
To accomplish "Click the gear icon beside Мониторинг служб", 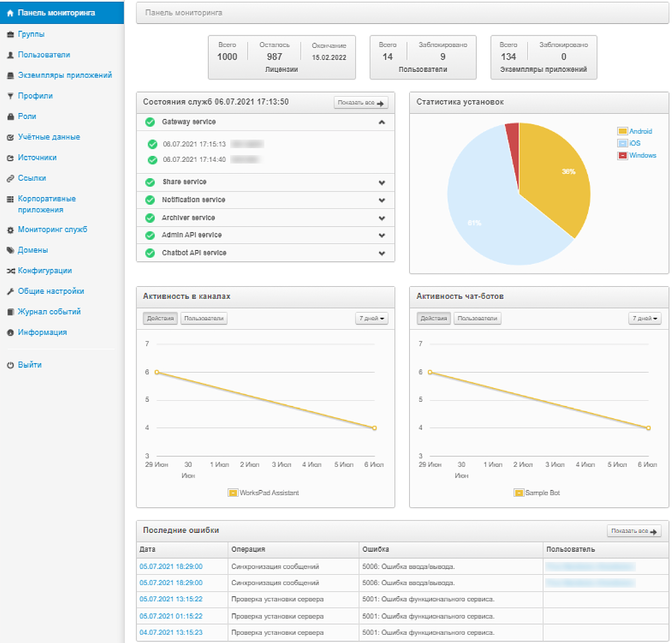I will point(10,230).
